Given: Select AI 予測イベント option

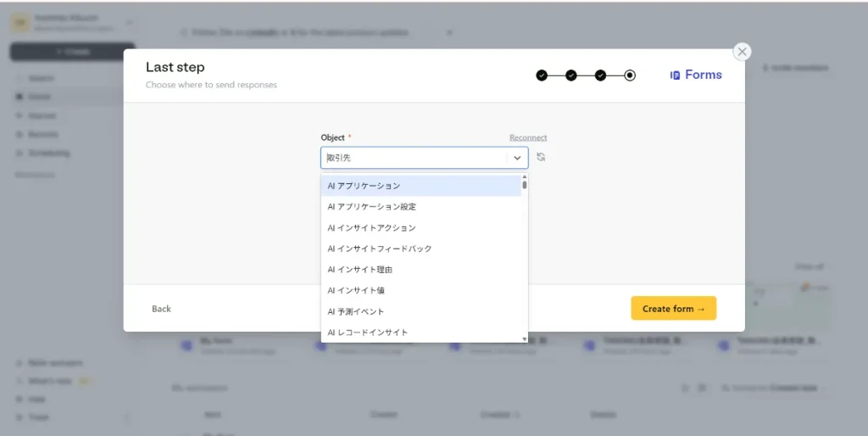Looking at the screenshot, I should pos(420,311).
